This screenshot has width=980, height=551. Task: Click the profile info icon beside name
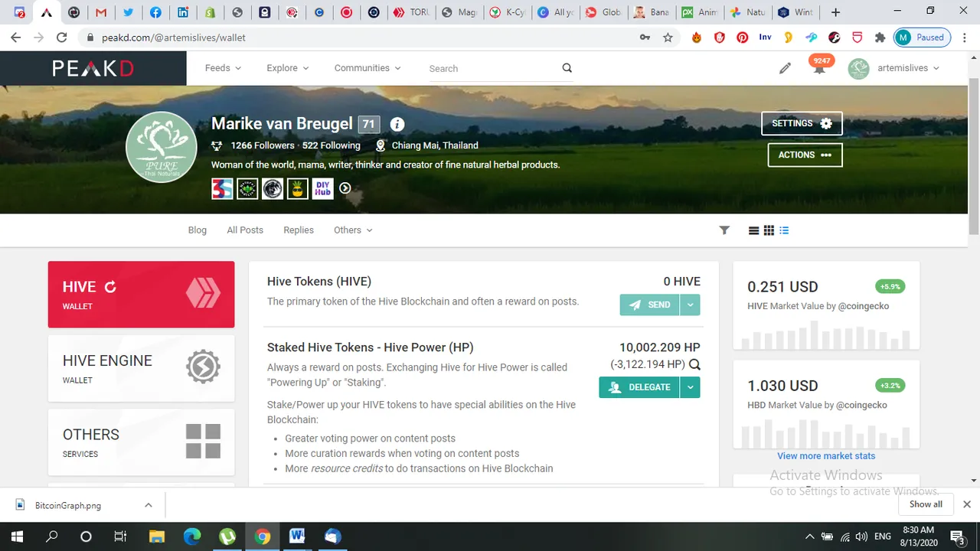[x=397, y=124]
